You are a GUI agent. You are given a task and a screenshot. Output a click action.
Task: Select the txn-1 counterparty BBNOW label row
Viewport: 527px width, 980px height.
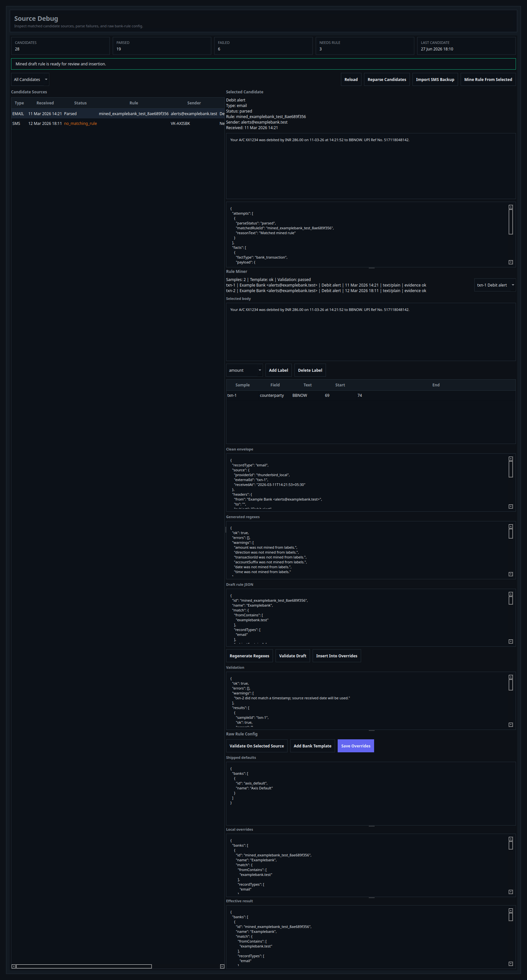click(371, 396)
